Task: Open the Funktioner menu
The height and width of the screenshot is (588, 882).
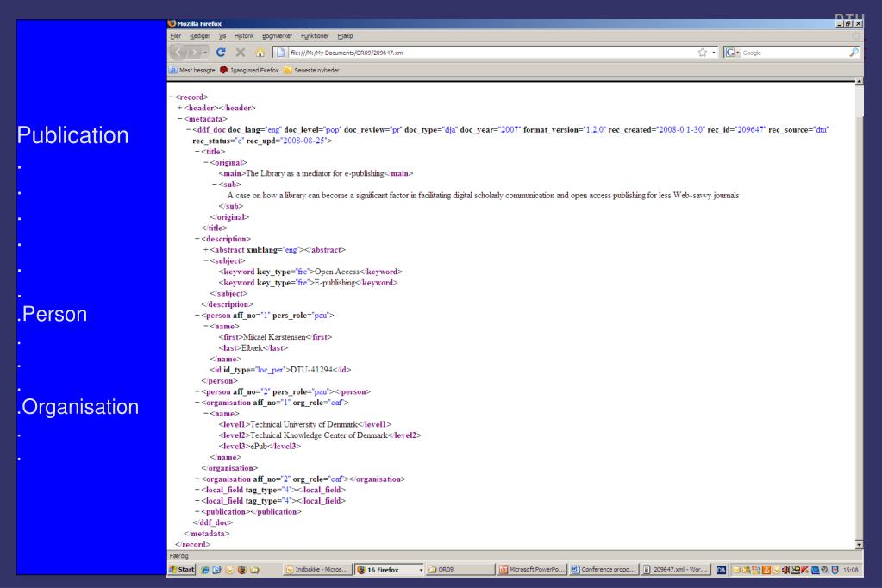Action: point(315,36)
